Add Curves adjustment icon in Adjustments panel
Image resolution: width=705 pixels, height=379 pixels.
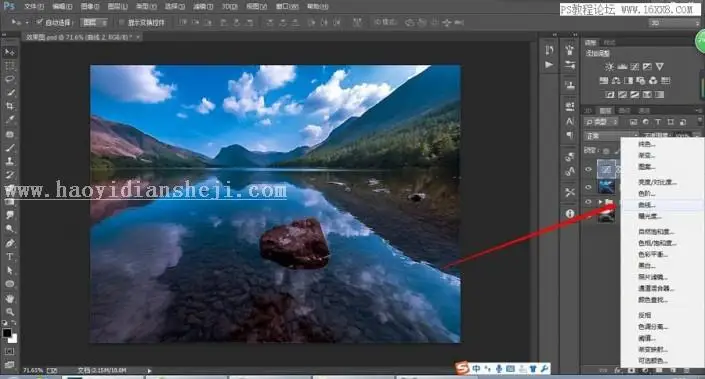[634, 67]
